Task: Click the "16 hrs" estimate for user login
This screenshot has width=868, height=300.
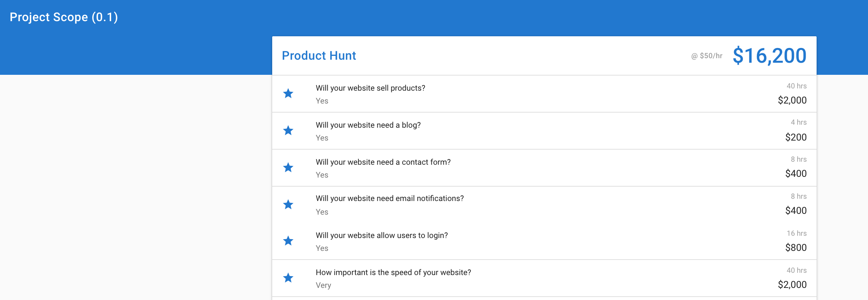Action: 797,234
